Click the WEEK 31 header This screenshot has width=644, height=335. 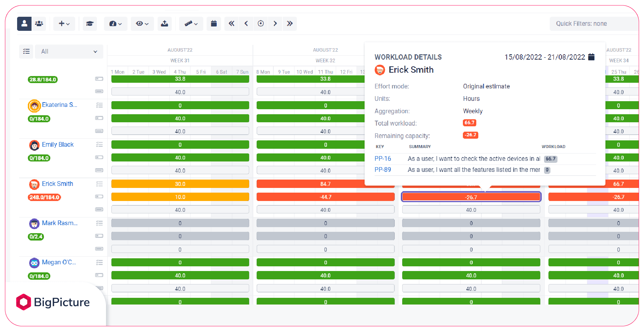point(180,61)
